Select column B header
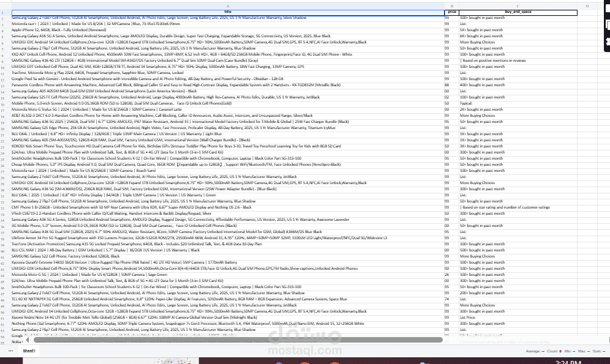 click(x=451, y=6)
